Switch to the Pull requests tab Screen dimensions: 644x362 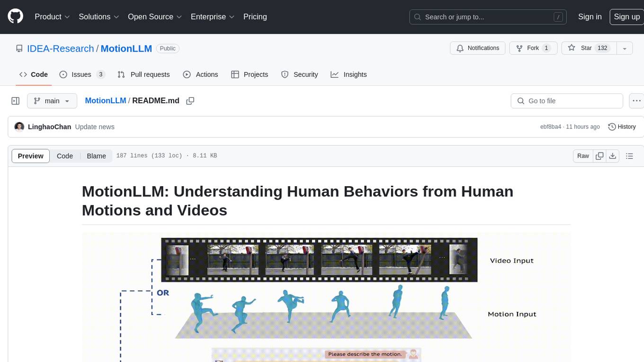[x=143, y=74]
